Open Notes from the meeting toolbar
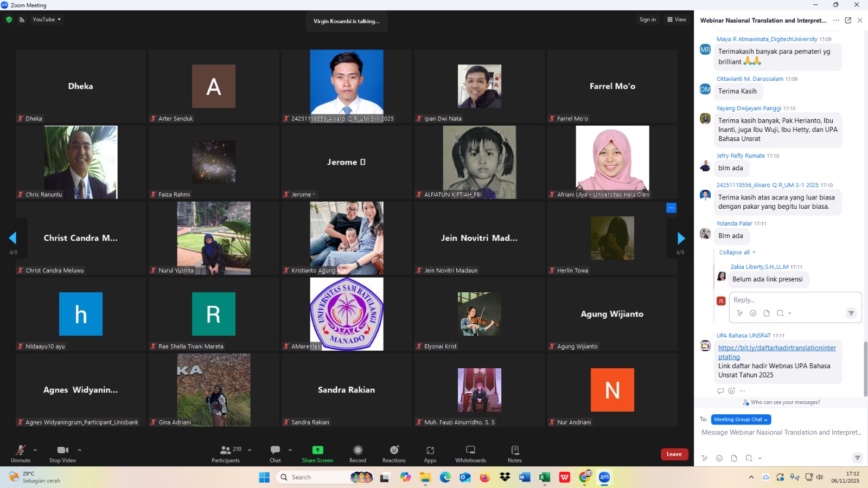This screenshot has width=868, height=488. 514,453
